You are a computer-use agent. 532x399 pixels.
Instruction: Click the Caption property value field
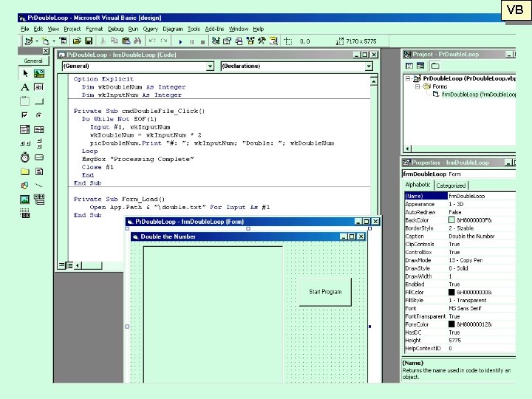[x=482, y=236]
